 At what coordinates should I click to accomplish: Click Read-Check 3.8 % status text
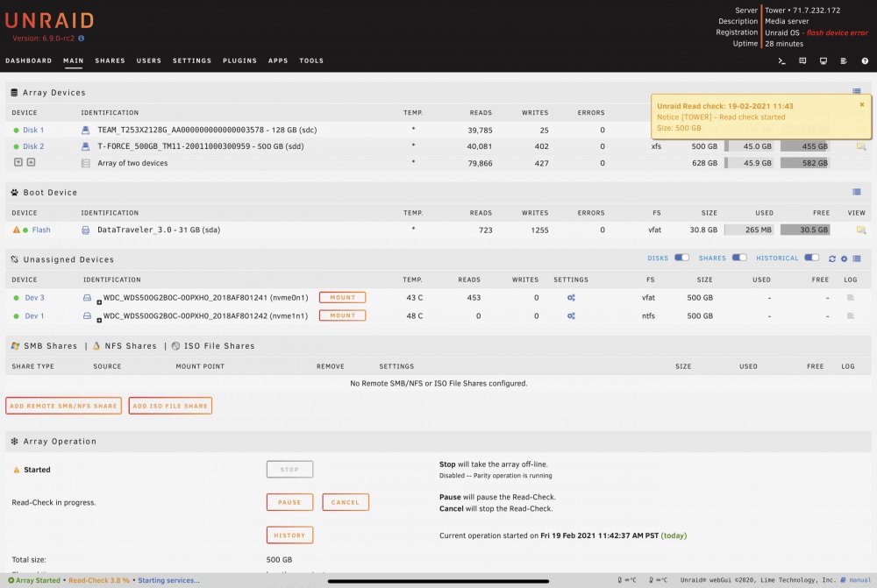pos(99,580)
